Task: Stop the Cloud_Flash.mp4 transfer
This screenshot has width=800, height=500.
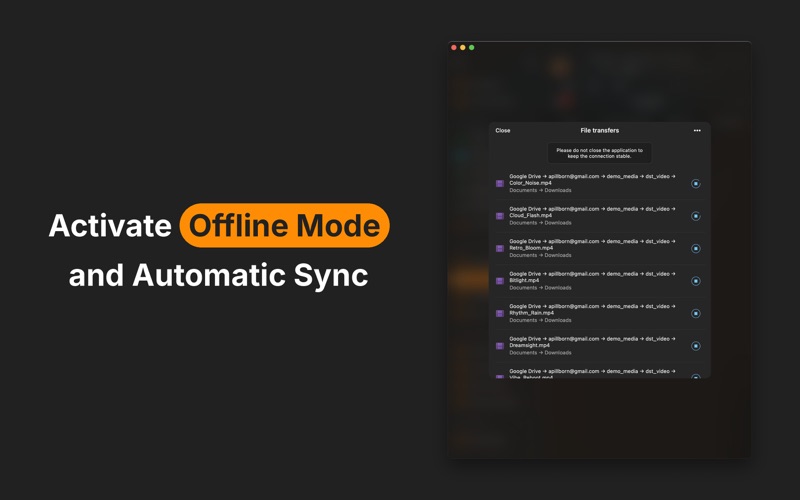Action: pos(695,216)
